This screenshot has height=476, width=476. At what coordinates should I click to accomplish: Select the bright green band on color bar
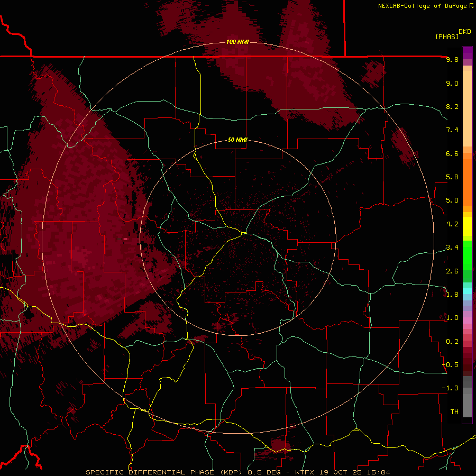click(467, 255)
